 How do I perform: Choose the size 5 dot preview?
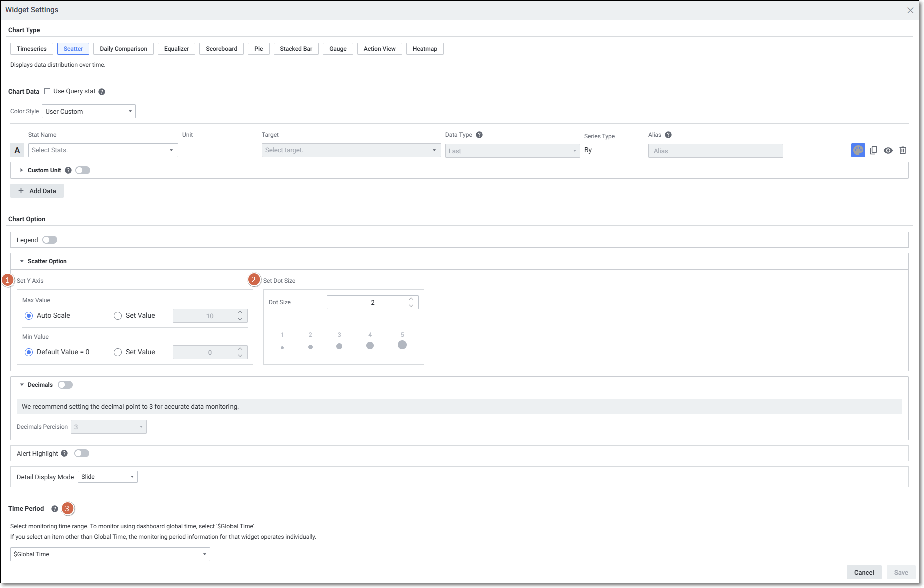point(402,345)
